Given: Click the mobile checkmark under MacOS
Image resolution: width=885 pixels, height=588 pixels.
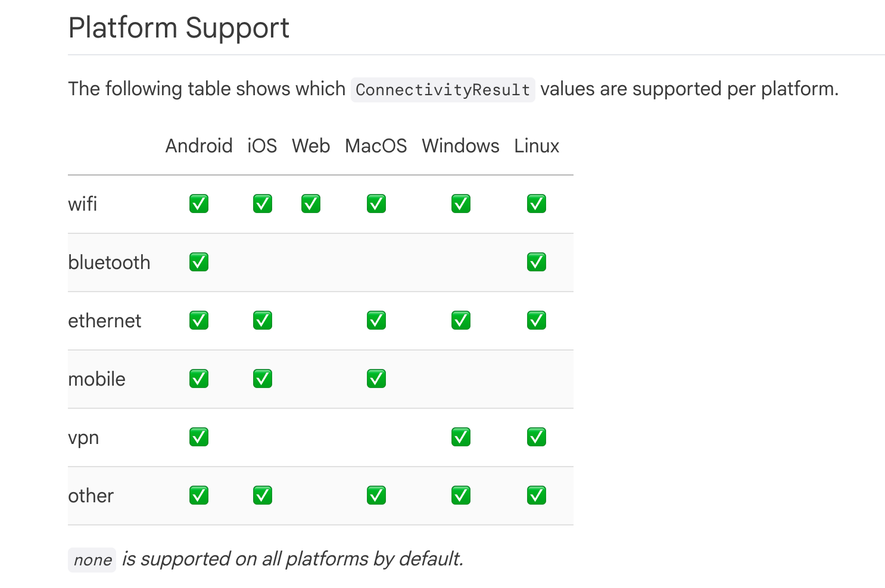Looking at the screenshot, I should pos(376,379).
